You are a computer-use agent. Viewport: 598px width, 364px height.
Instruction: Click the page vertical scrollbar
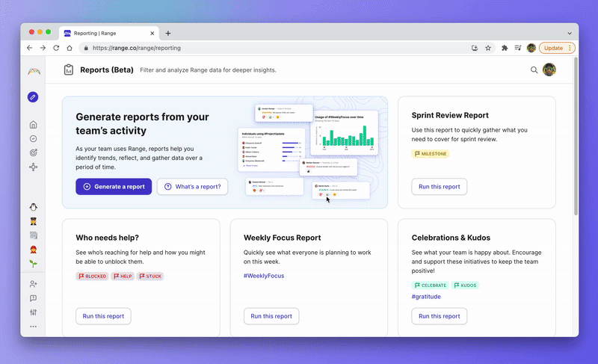coord(576,138)
